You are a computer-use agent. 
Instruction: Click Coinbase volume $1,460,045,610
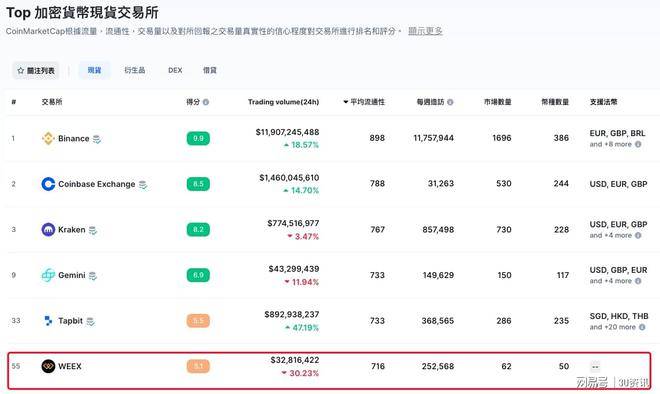point(289,178)
